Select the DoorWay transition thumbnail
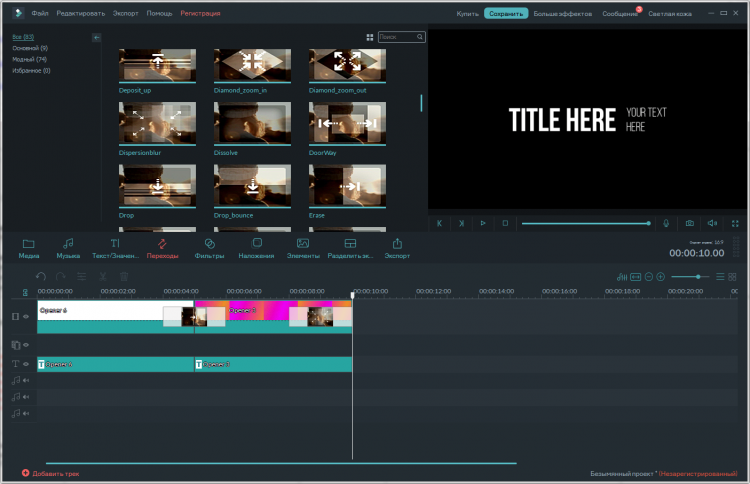The height and width of the screenshot is (484, 750). 347,123
